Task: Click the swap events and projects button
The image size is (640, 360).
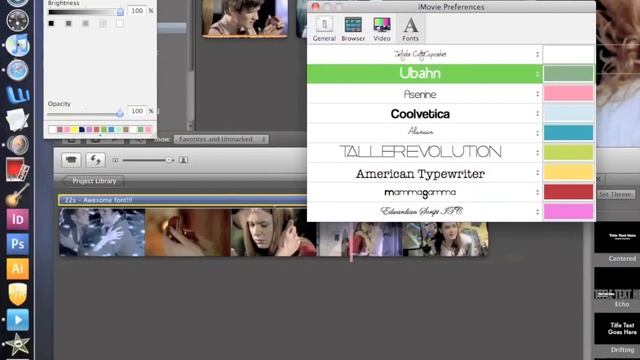Action: tap(95, 160)
